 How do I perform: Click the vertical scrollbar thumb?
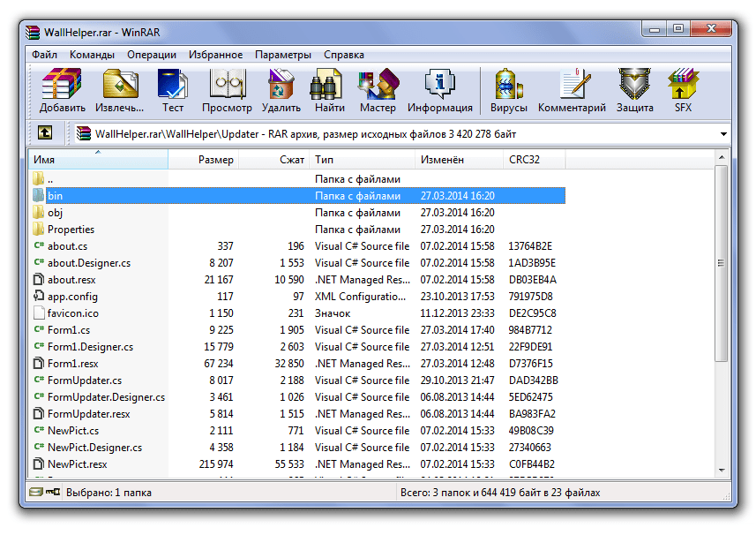click(722, 263)
